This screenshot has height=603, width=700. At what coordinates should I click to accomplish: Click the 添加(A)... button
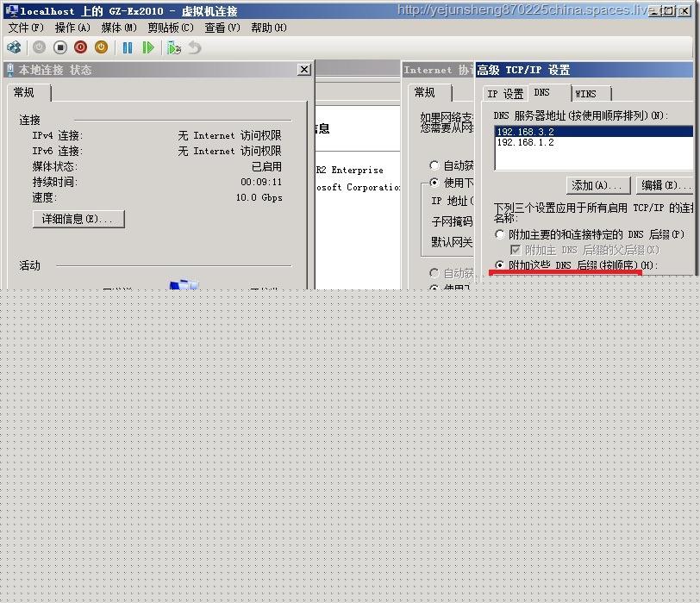pos(598,185)
